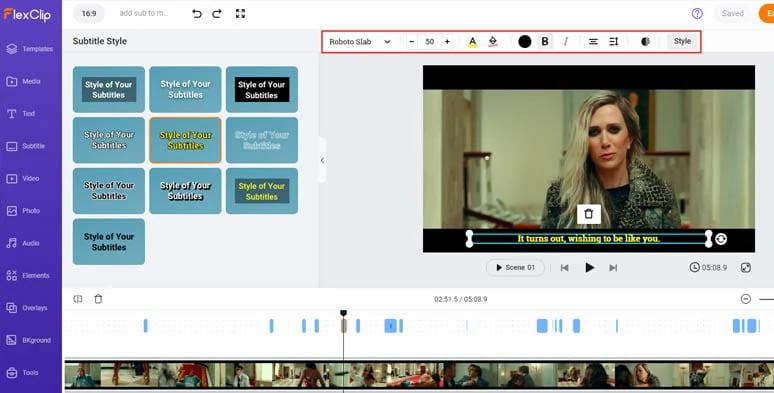Image resolution: width=774 pixels, height=393 pixels.
Task: Delete the subtitle using trash icon on preview
Action: click(588, 214)
